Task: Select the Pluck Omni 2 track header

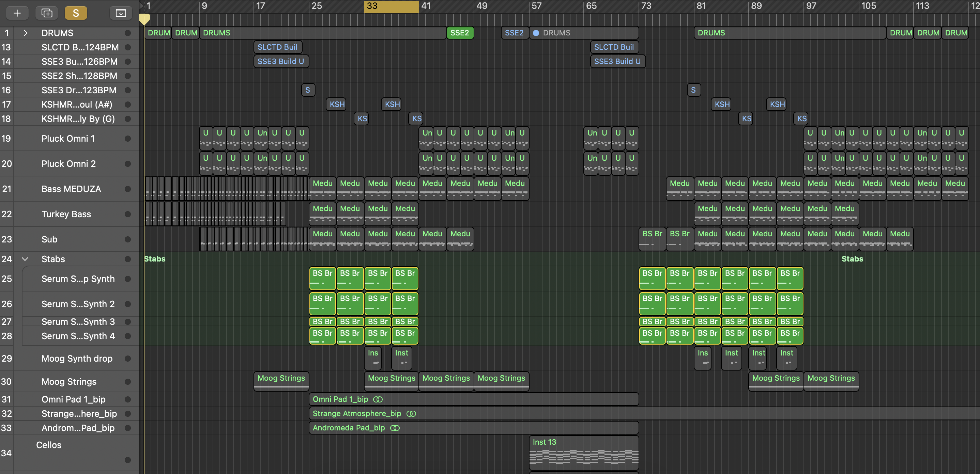Action: pos(69,164)
